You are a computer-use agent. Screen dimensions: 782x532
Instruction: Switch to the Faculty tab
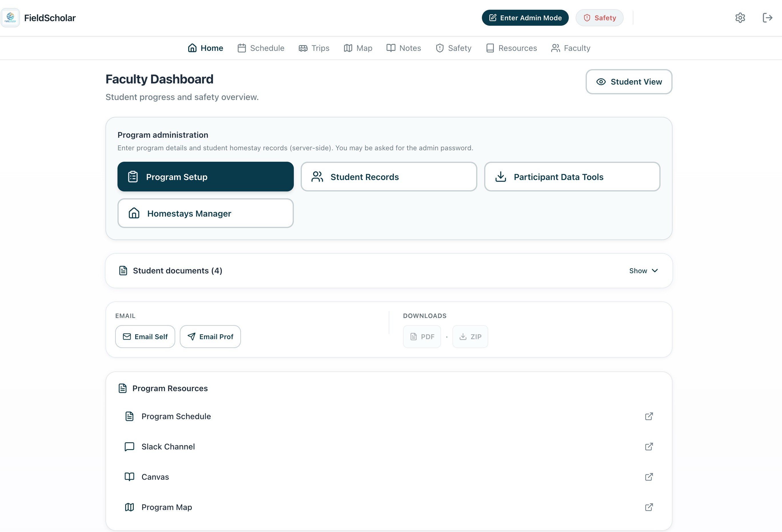coord(570,48)
